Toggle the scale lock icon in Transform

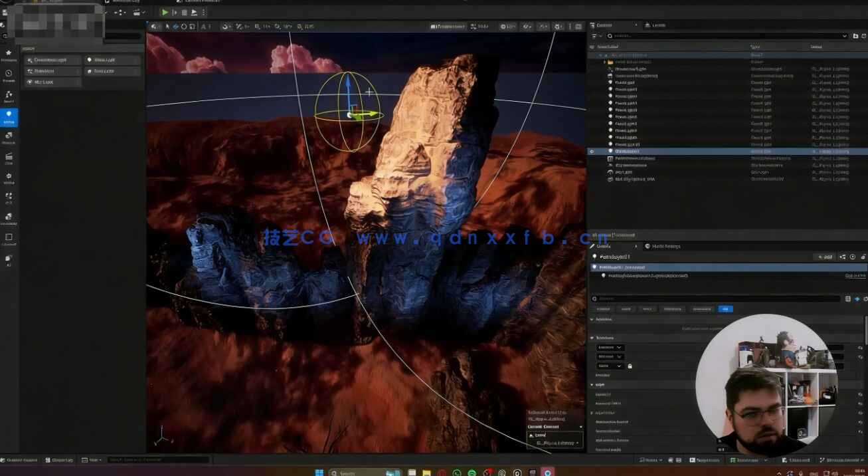[630, 366]
